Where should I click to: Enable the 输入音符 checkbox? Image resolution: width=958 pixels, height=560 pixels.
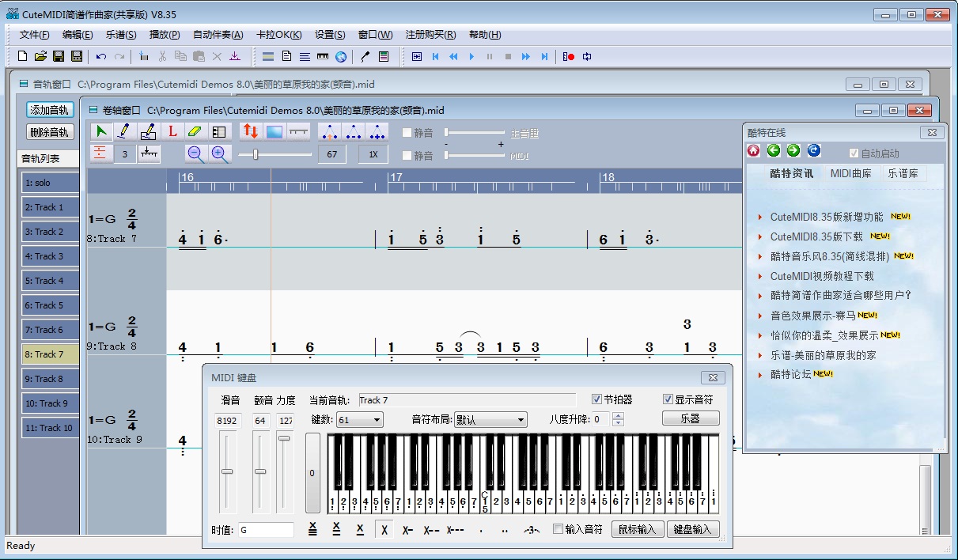[558, 529]
